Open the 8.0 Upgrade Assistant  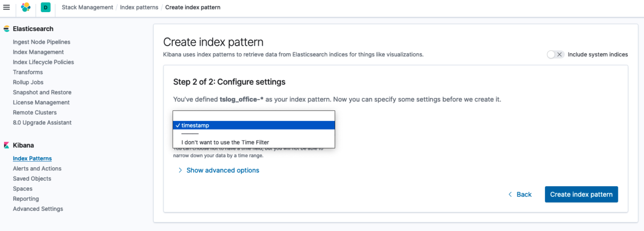point(42,123)
